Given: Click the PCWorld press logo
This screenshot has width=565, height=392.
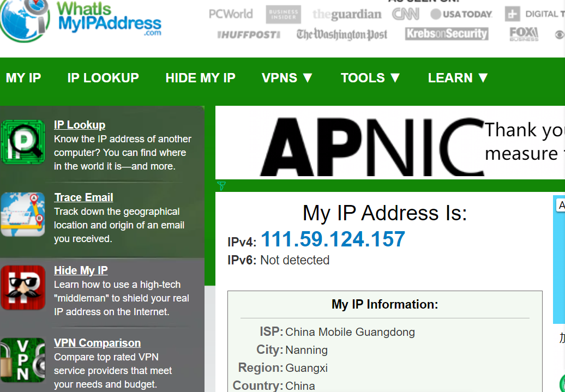Looking at the screenshot, I should coord(231,14).
